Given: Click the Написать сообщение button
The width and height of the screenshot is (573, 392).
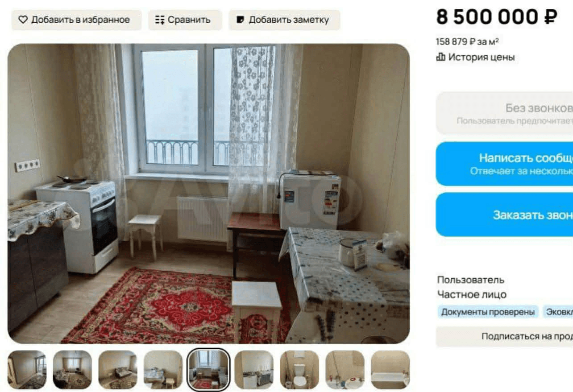Looking at the screenshot, I should pyautogui.click(x=504, y=164).
